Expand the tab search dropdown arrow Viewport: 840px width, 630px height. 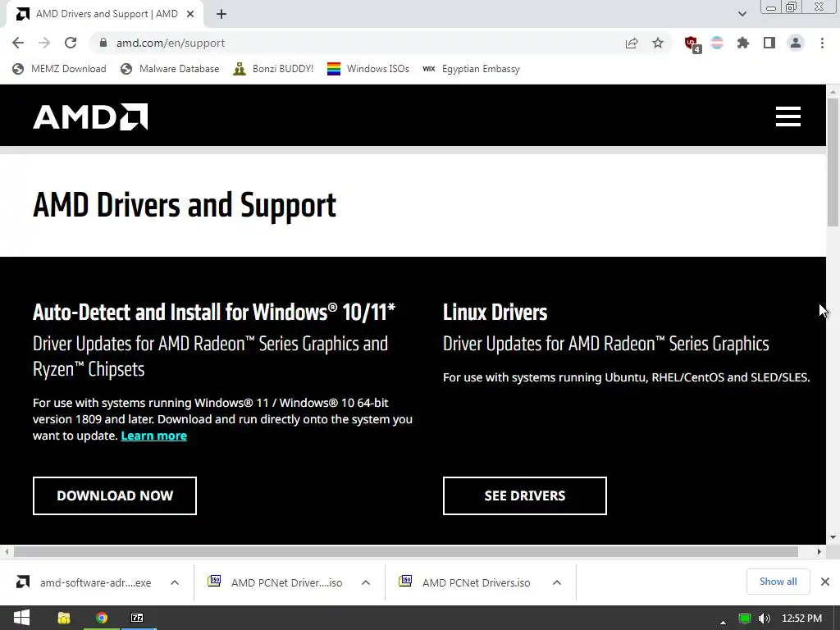[x=742, y=14]
